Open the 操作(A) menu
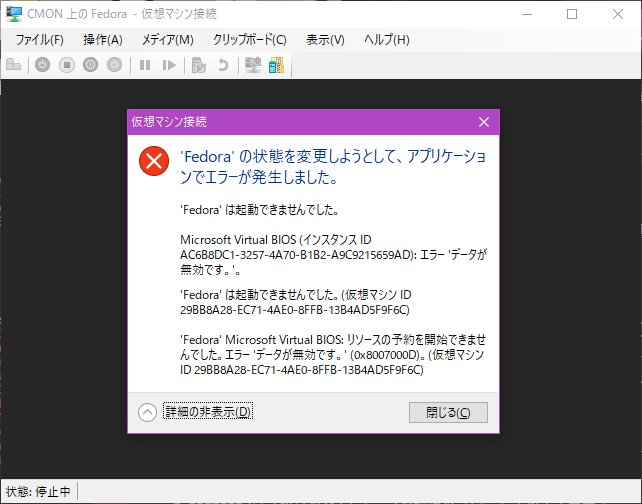The image size is (642, 504). point(103,39)
